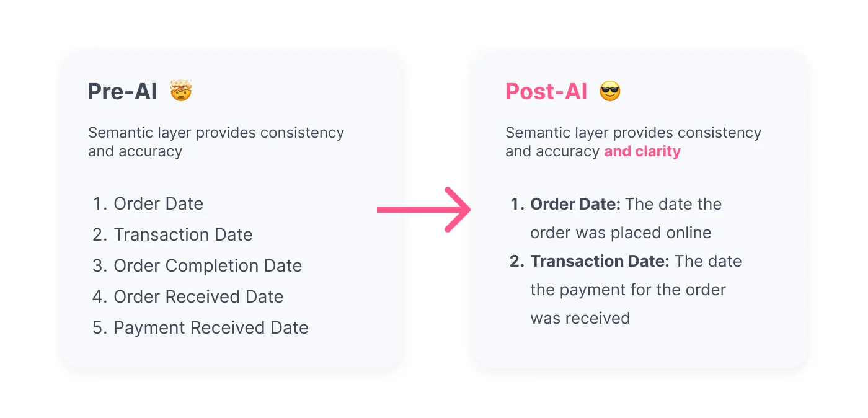Click 'the payment for the order' text
This screenshot has height=418, width=868.
tap(628, 290)
